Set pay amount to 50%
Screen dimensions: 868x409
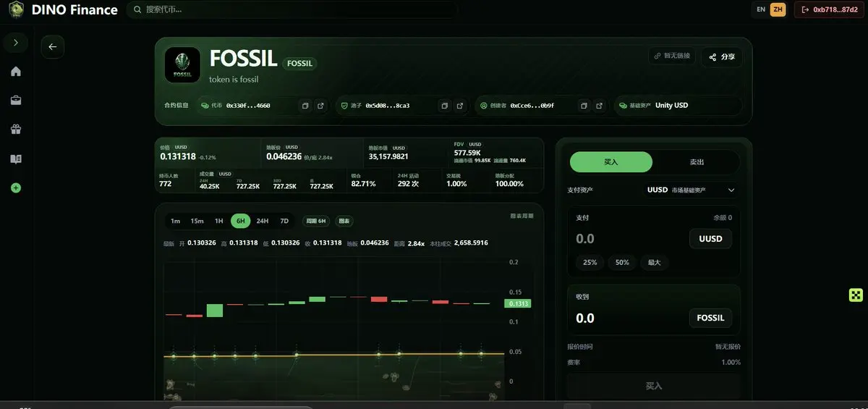click(x=622, y=262)
